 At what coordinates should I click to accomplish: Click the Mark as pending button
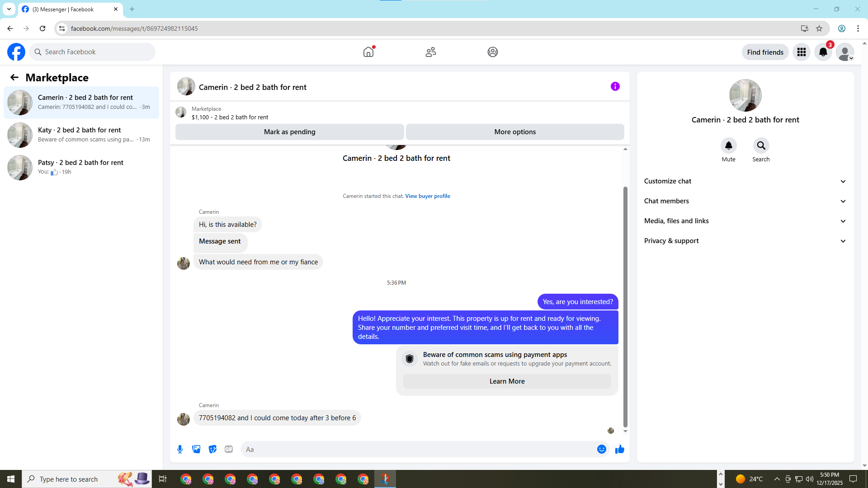pyautogui.click(x=289, y=132)
